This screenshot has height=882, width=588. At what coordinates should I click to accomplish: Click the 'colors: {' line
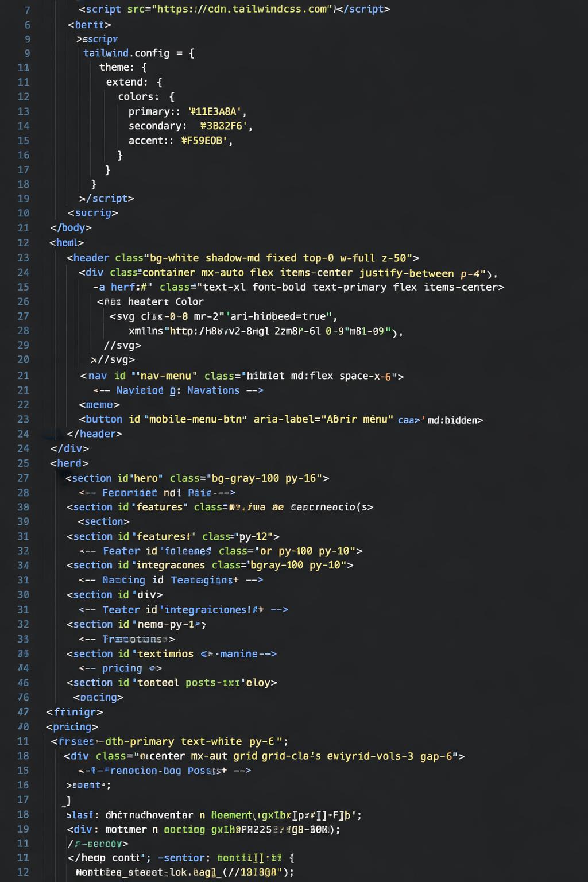tap(146, 96)
